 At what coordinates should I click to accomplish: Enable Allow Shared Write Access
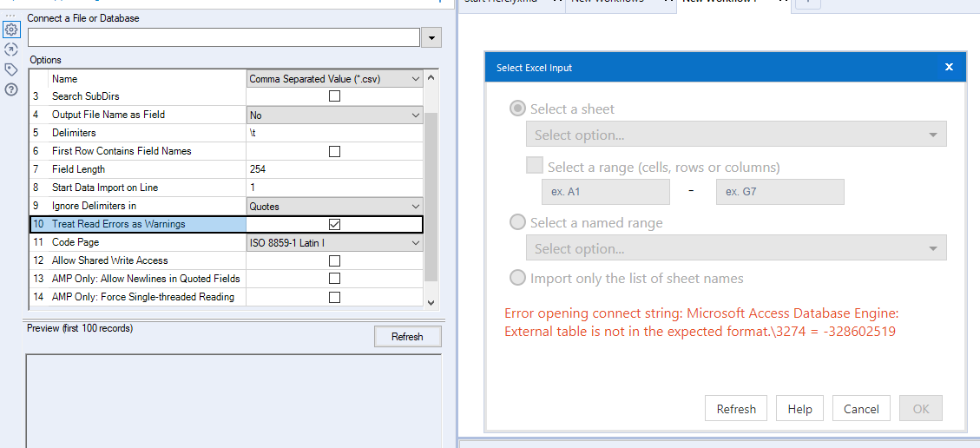pyautogui.click(x=334, y=260)
